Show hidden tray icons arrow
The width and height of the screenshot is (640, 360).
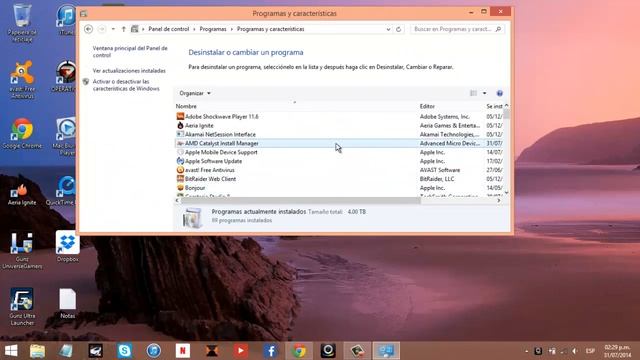527,351
